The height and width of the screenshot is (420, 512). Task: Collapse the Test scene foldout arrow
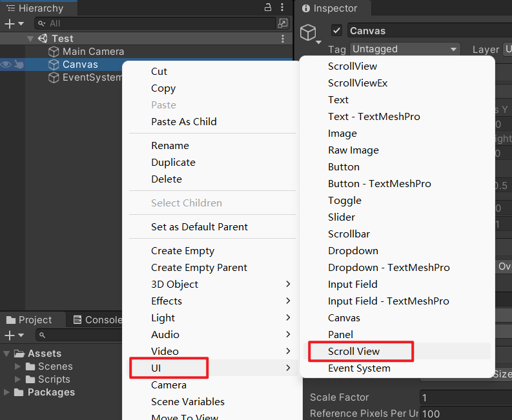pyautogui.click(x=30, y=39)
